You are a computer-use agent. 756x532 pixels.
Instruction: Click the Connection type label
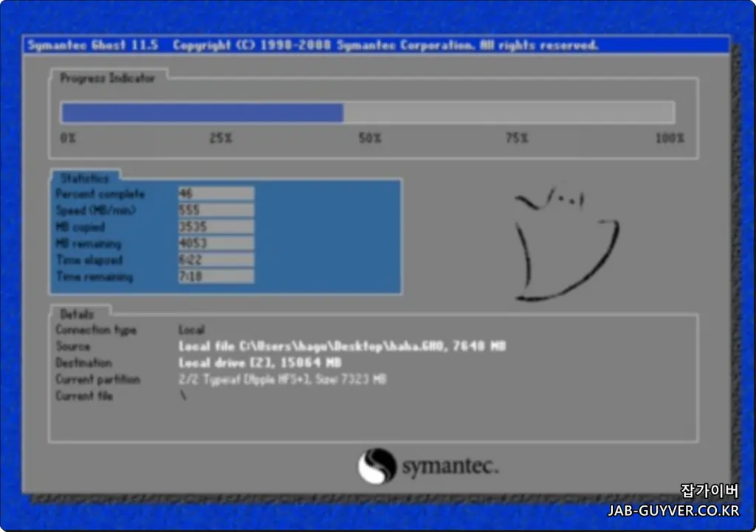click(96, 330)
